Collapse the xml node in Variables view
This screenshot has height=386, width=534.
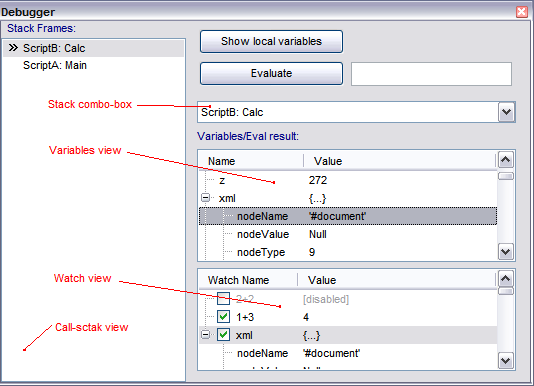point(205,198)
